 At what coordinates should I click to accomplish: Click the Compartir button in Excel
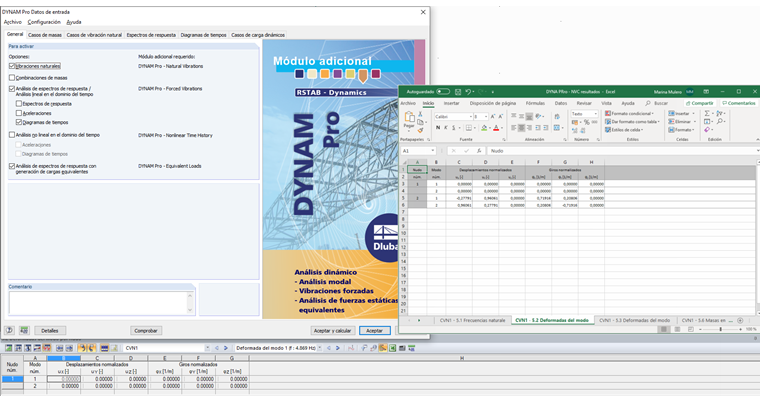[699, 103]
